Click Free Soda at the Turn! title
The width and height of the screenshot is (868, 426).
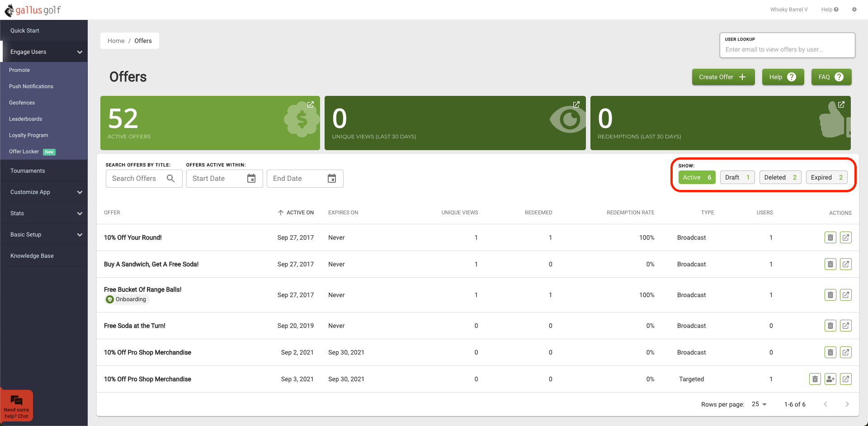pyautogui.click(x=135, y=326)
